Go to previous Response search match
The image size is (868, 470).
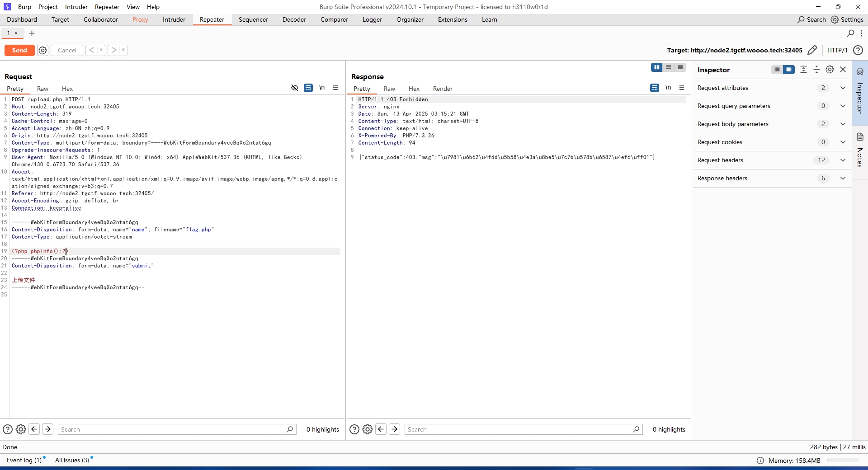381,429
